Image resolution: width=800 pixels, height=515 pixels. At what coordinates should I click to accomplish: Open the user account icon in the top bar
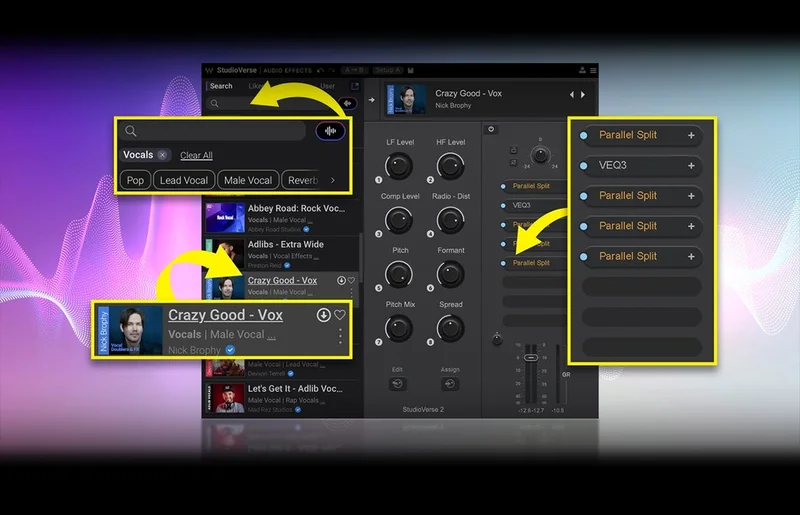point(582,70)
